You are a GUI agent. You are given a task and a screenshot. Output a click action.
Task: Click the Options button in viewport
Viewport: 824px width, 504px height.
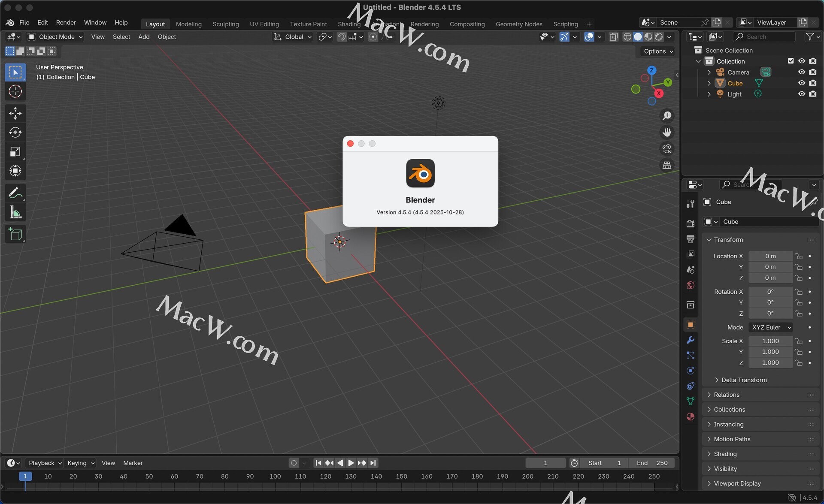(658, 51)
